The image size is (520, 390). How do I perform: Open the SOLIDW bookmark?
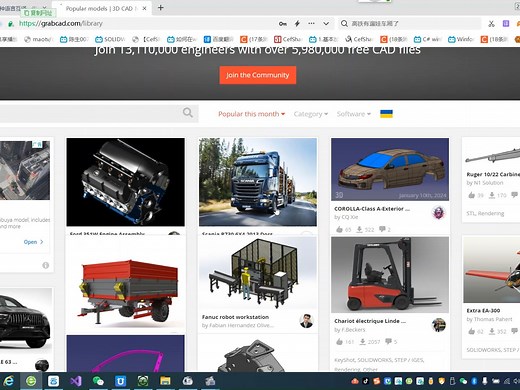pos(110,39)
